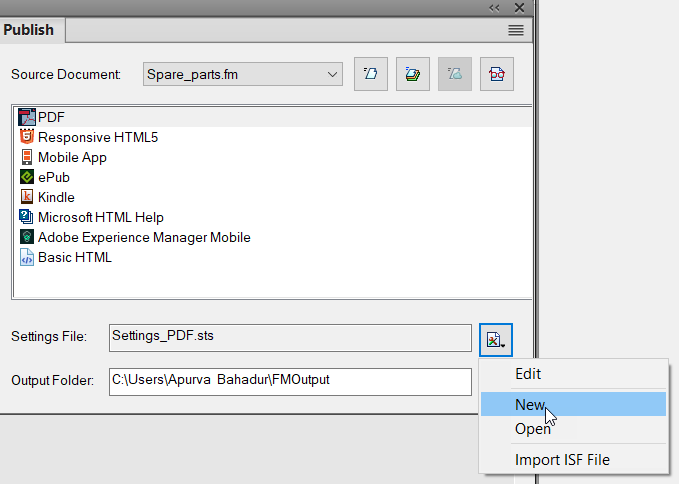The width and height of the screenshot is (679, 484).
Task: Click the Adobe Experience Manager Mobile icon
Action: click(27, 237)
